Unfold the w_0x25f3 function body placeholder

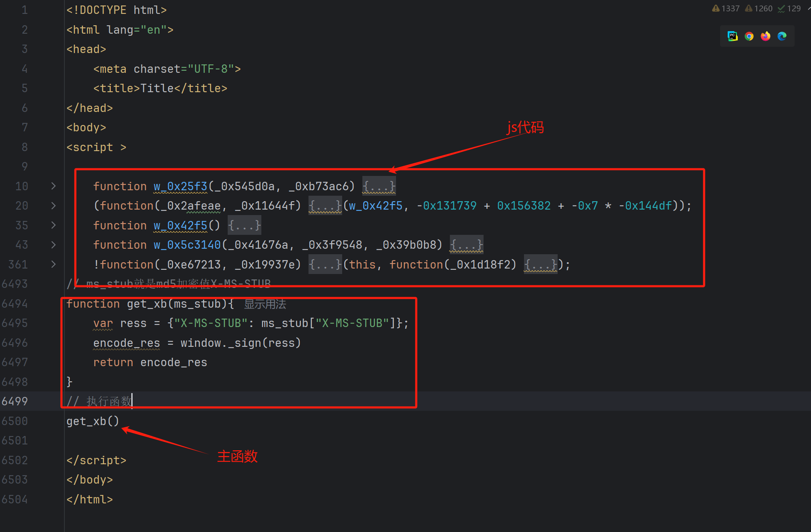(x=379, y=186)
